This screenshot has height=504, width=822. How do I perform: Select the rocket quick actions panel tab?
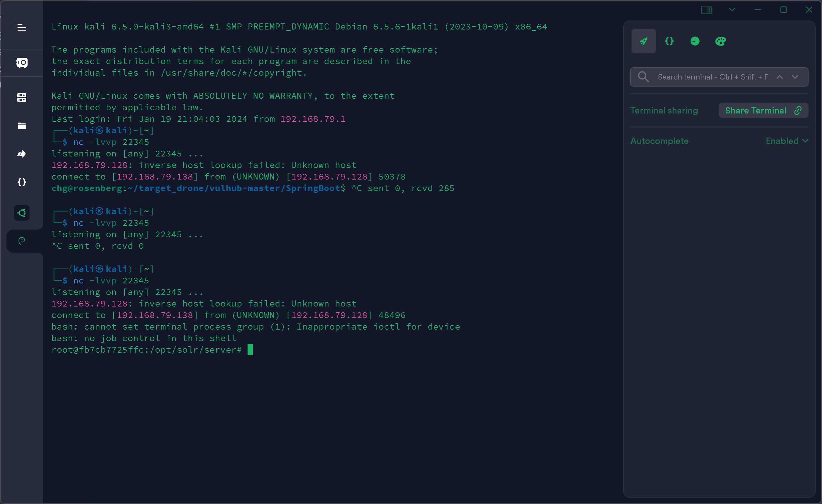[643, 41]
